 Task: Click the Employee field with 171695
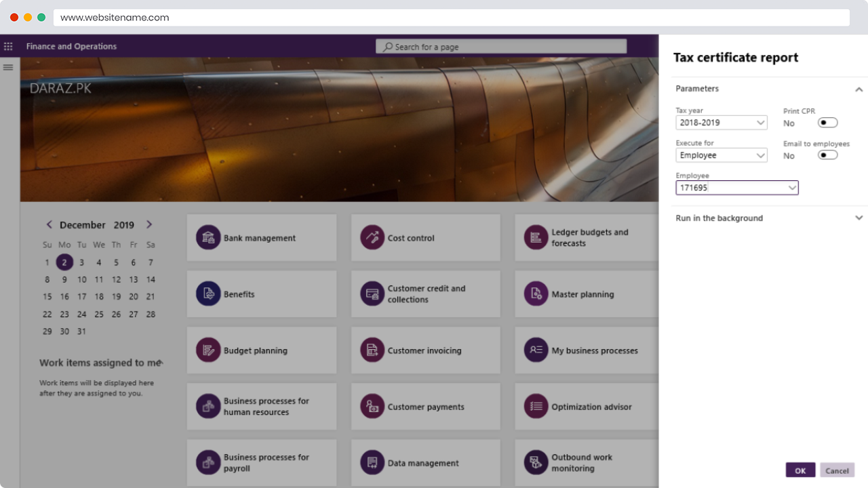point(737,188)
